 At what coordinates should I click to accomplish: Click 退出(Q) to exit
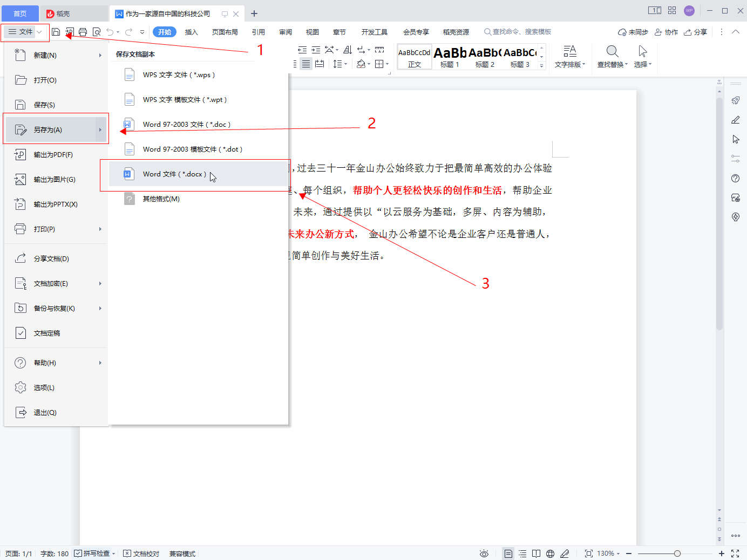click(x=56, y=412)
